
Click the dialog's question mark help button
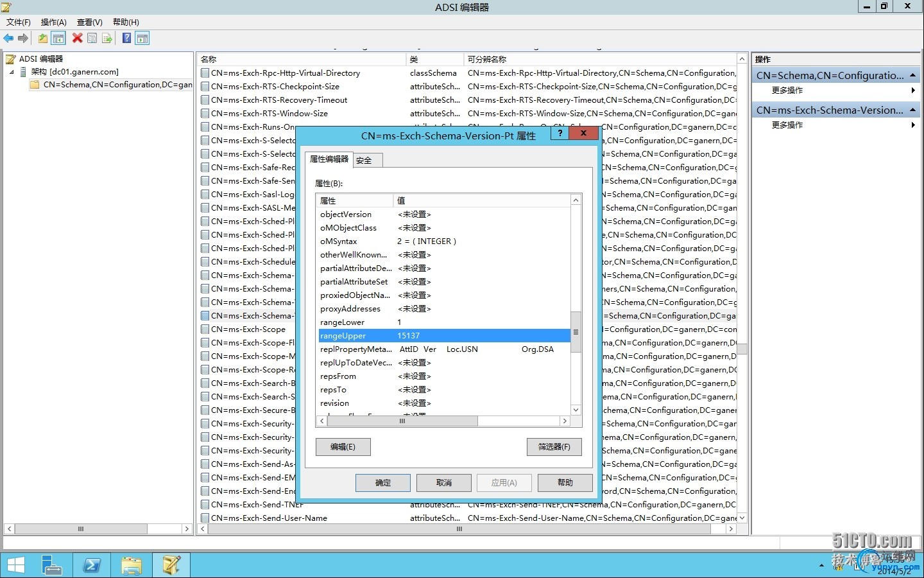(560, 133)
